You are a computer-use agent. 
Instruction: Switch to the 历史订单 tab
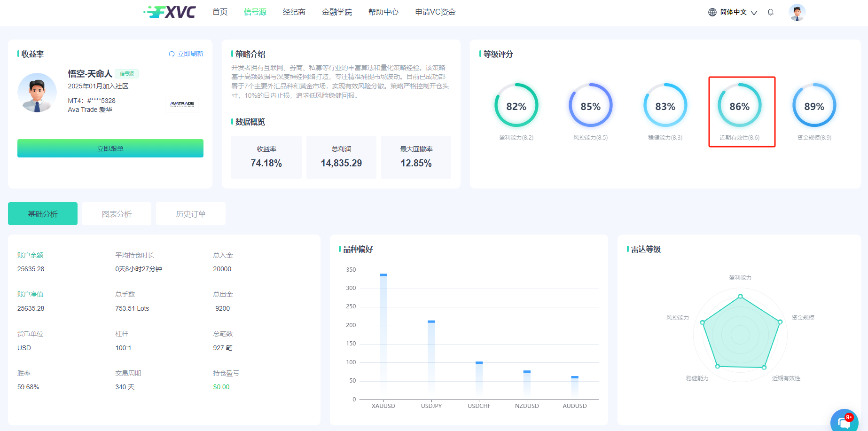click(190, 214)
